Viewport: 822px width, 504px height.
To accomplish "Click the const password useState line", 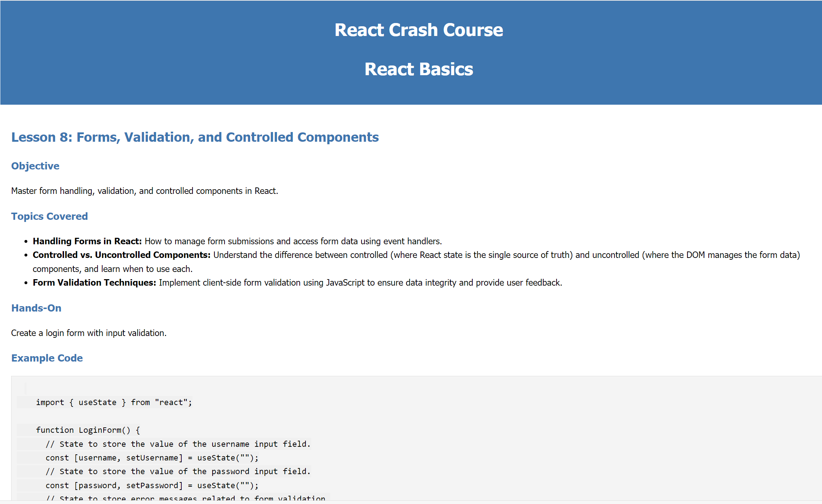I will 152,485.
